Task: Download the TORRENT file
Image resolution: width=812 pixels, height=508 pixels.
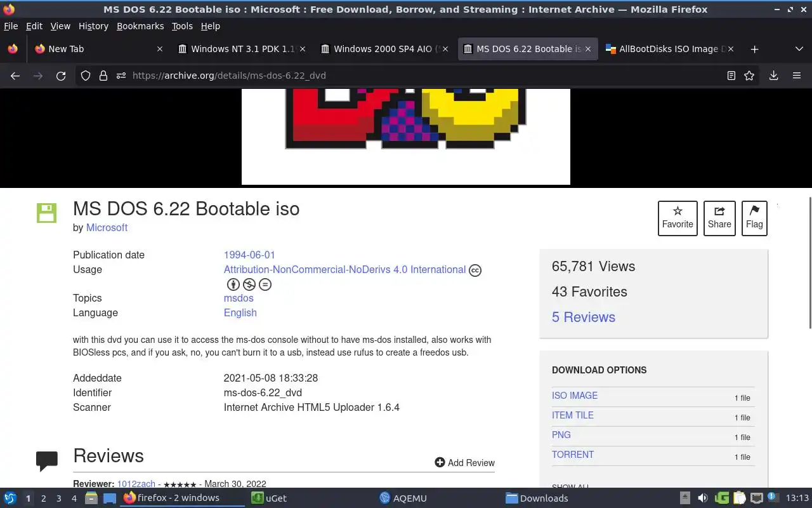Action: click(573, 454)
